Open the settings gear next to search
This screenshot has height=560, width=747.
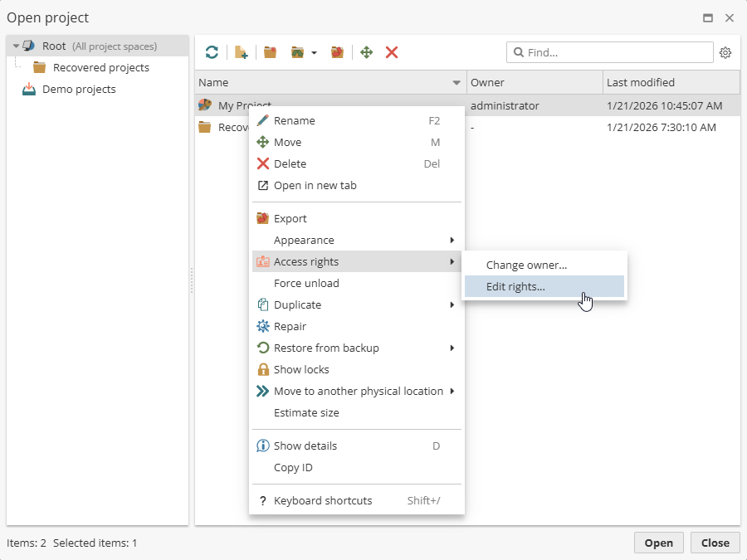point(725,52)
